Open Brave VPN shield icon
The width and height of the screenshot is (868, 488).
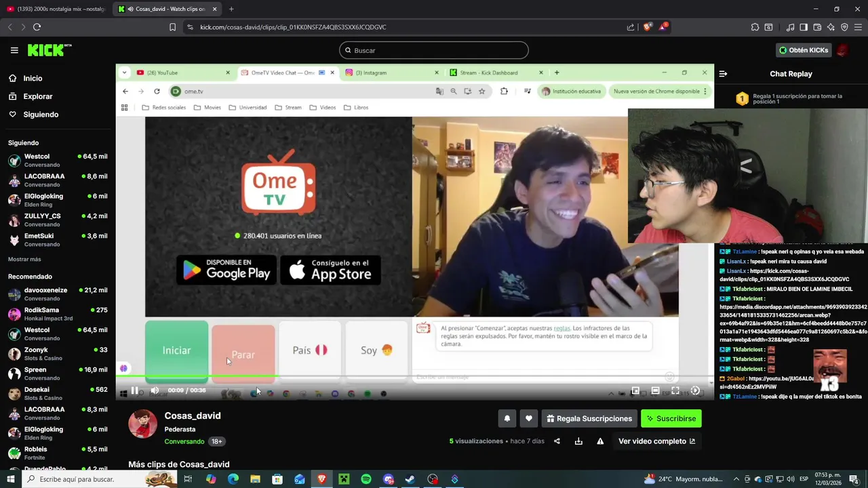coord(844,27)
